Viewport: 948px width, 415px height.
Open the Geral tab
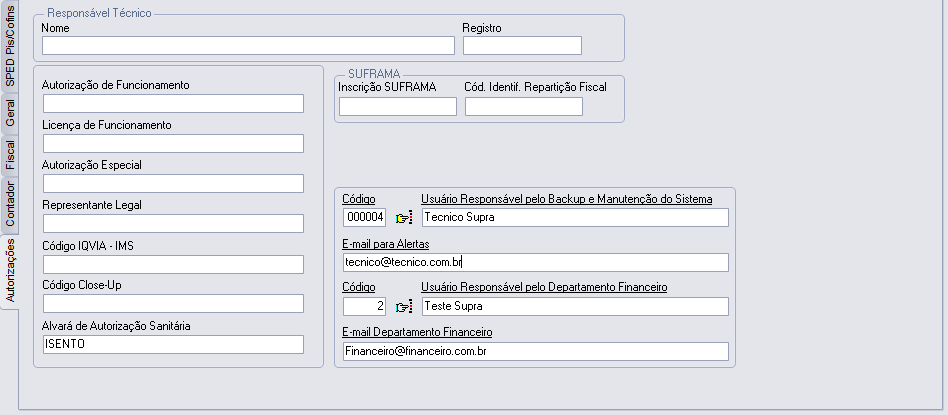pos(9,113)
